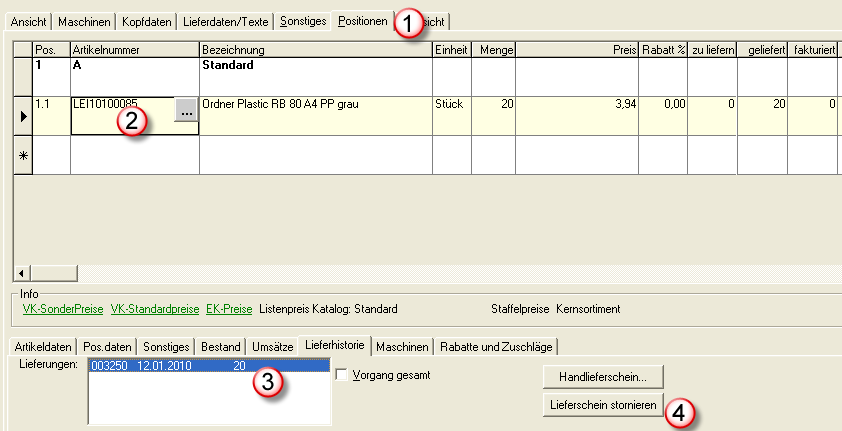Click the Artikelnummer input field LEI10100085
The width and height of the screenshot is (842, 431).
tap(120, 104)
